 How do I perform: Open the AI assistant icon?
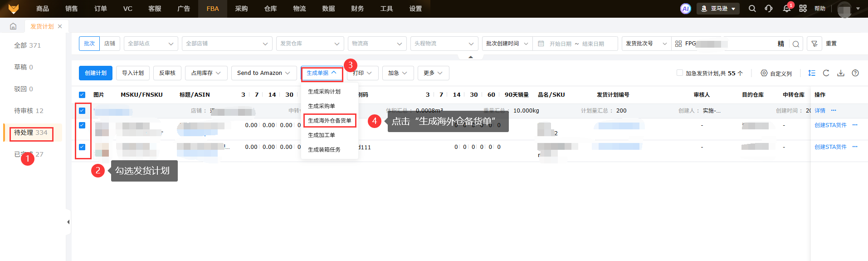pyautogui.click(x=685, y=9)
